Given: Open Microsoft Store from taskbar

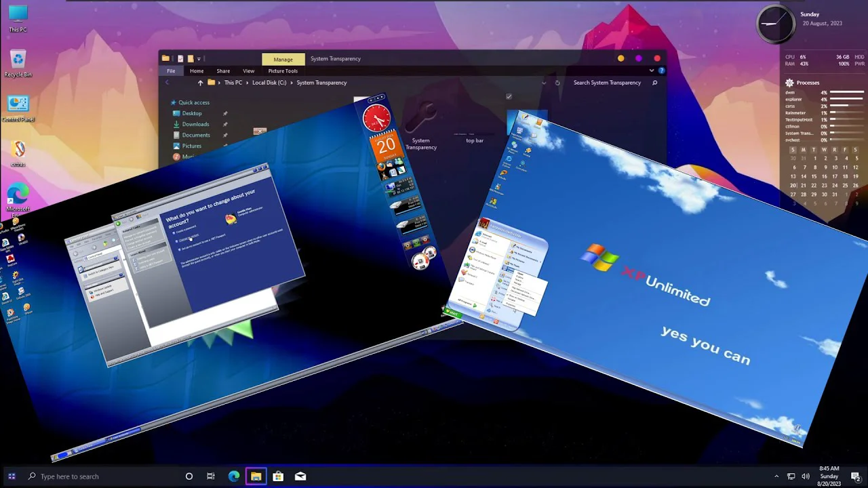Looking at the screenshot, I should [278, 476].
